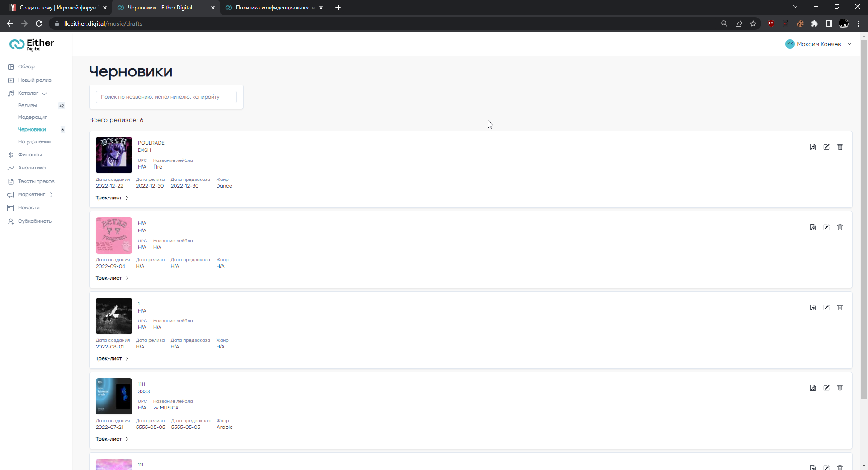Delete the POULRADE draft release
868x470 pixels.
point(840,147)
